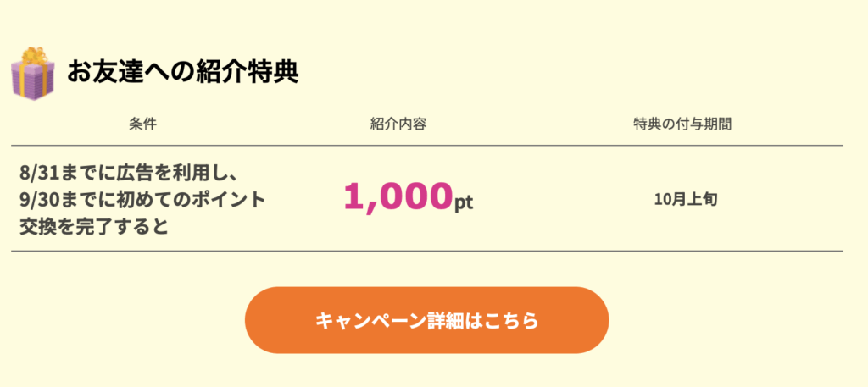
Task: Click the purple gift box icon
Action: click(32, 80)
